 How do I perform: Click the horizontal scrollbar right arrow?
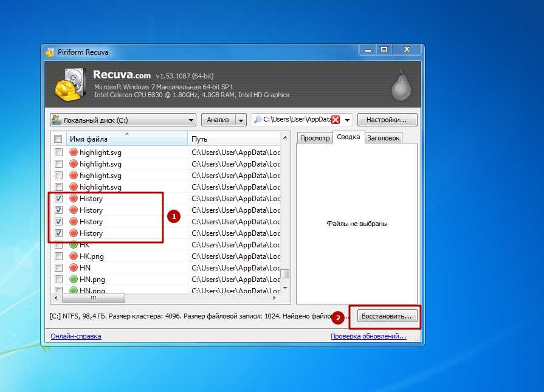click(x=275, y=298)
